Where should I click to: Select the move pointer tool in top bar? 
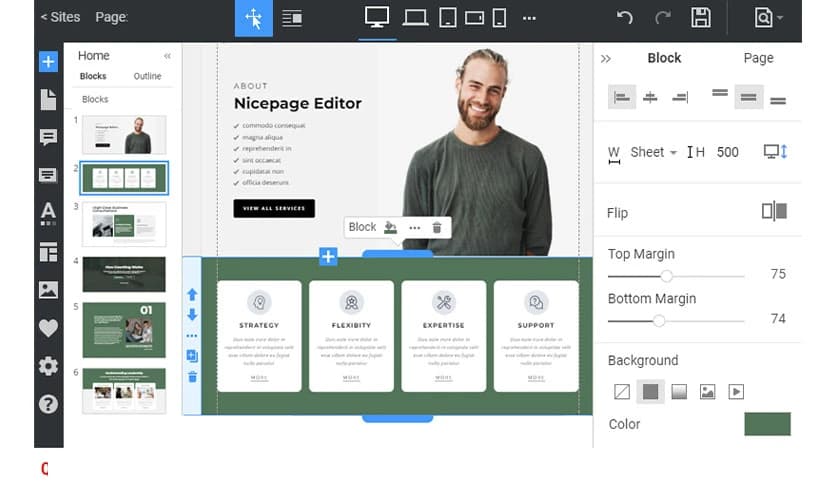click(254, 18)
